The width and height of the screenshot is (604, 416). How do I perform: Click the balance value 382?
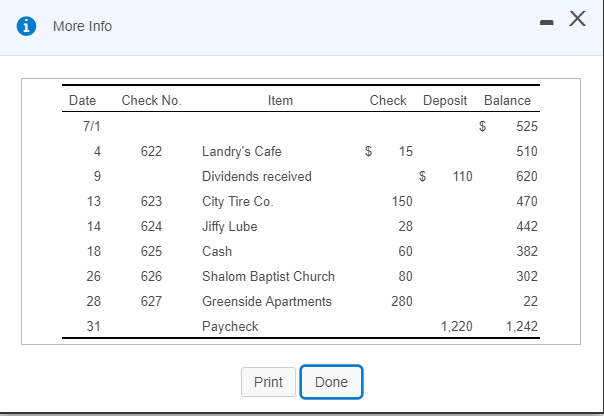point(527,252)
